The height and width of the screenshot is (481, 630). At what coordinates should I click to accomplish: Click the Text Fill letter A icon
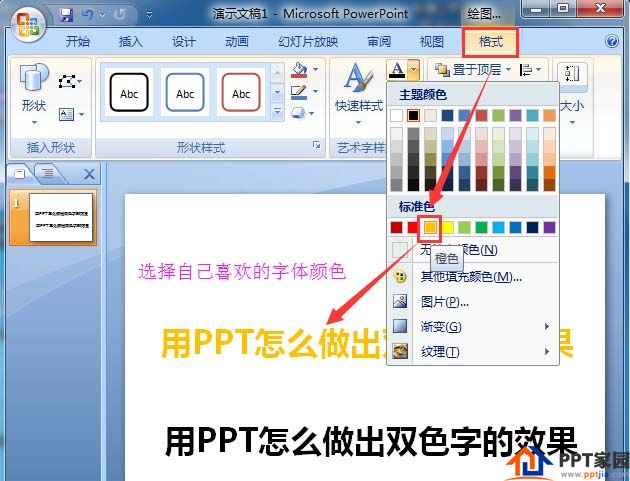coord(397,70)
